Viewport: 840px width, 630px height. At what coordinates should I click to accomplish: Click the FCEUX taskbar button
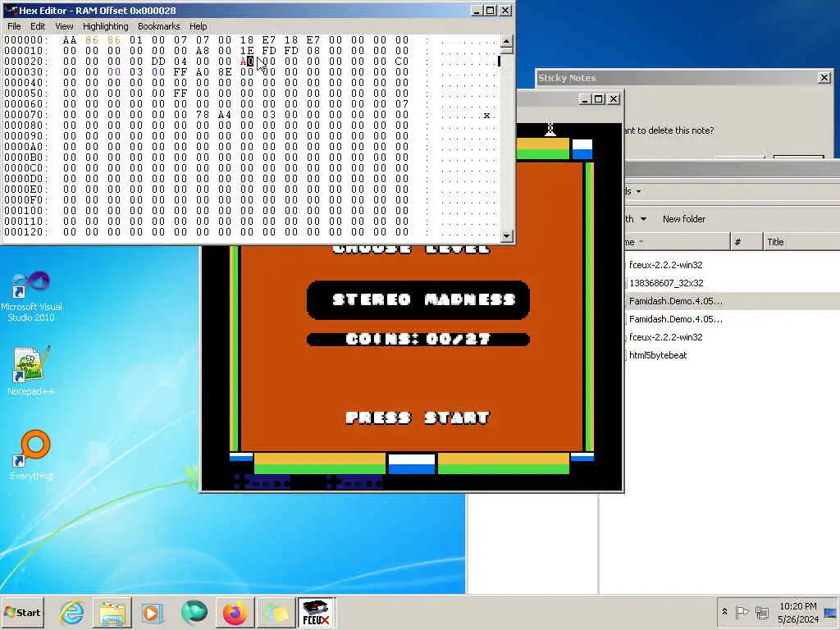click(x=316, y=612)
